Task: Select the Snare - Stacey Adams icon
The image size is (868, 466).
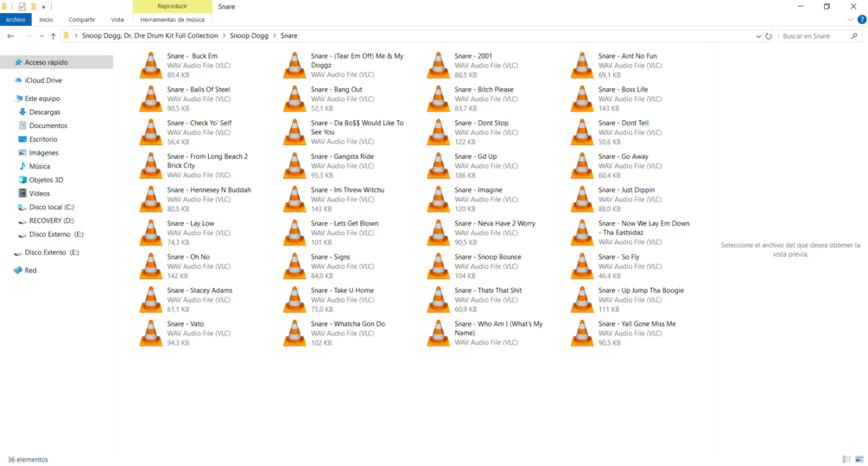Action: pyautogui.click(x=150, y=300)
